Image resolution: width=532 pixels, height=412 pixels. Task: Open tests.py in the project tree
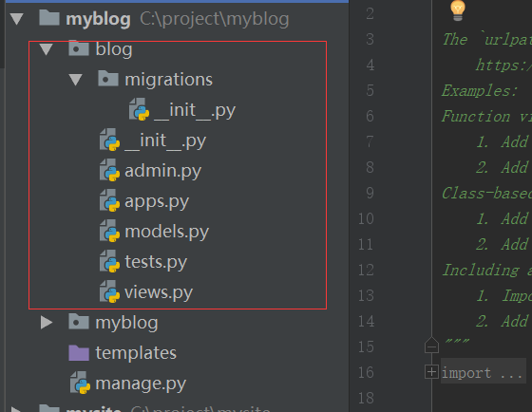pos(156,262)
